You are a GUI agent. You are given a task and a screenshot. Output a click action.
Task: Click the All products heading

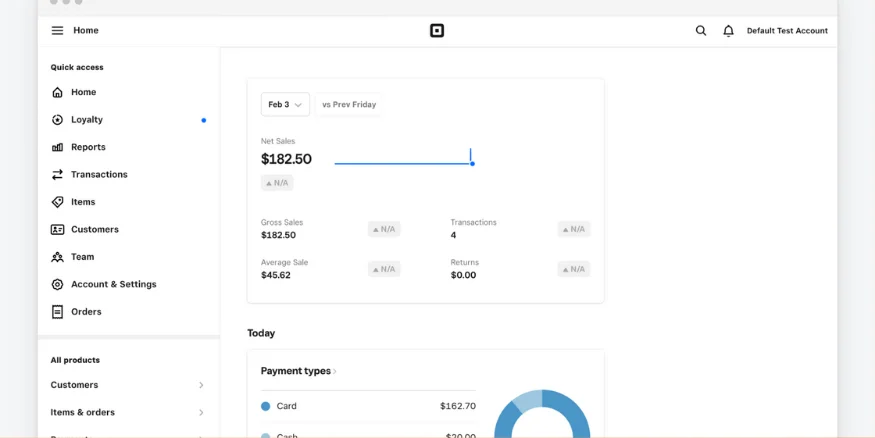(x=75, y=360)
